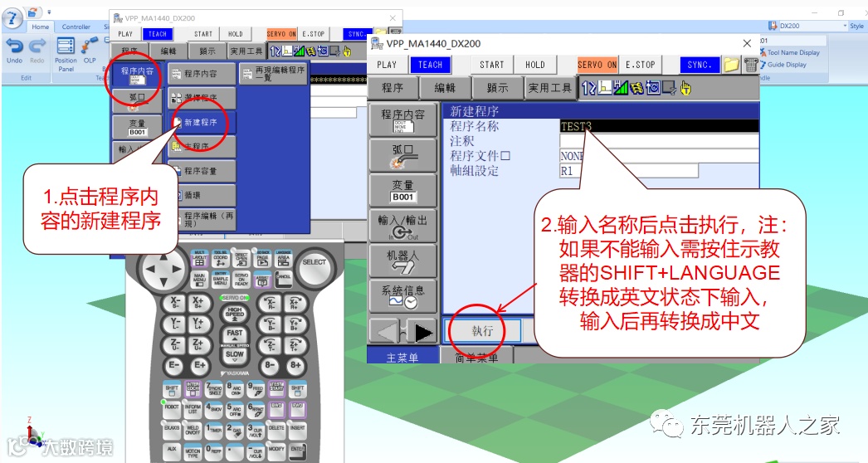The image size is (868, 463).
Task: Open the 机器人 robot icon in front window
Action: pos(402,261)
